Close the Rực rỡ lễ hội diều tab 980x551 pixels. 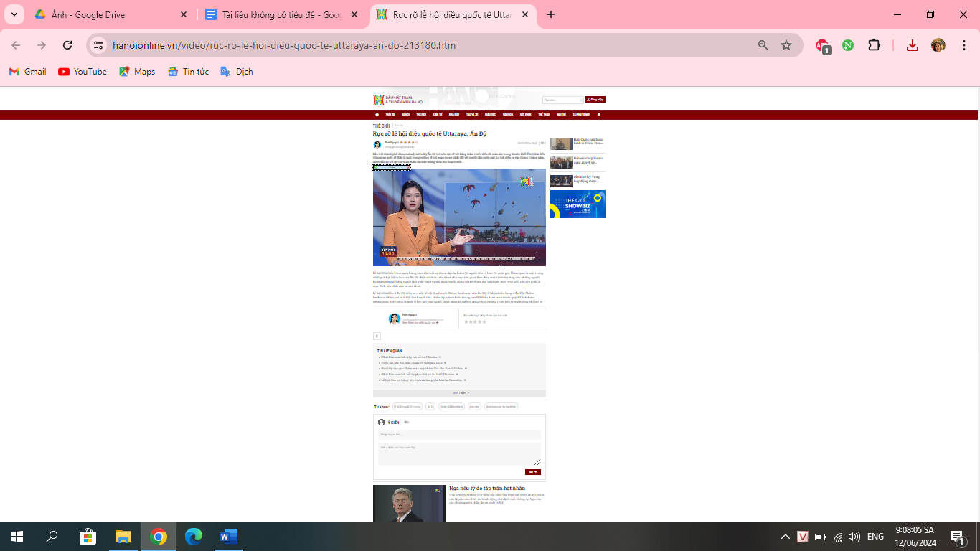point(525,14)
